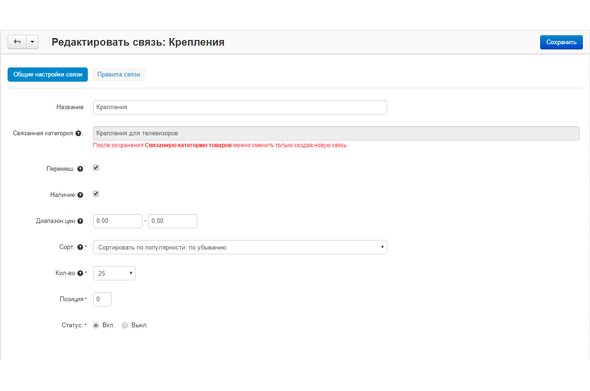This screenshot has height=391, width=590.
Task: Click the Позиция input field
Action: [102, 299]
